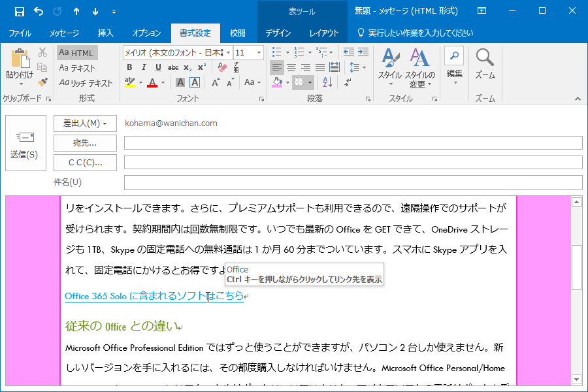Undo the last action
588x392 pixels.
[x=39, y=12]
